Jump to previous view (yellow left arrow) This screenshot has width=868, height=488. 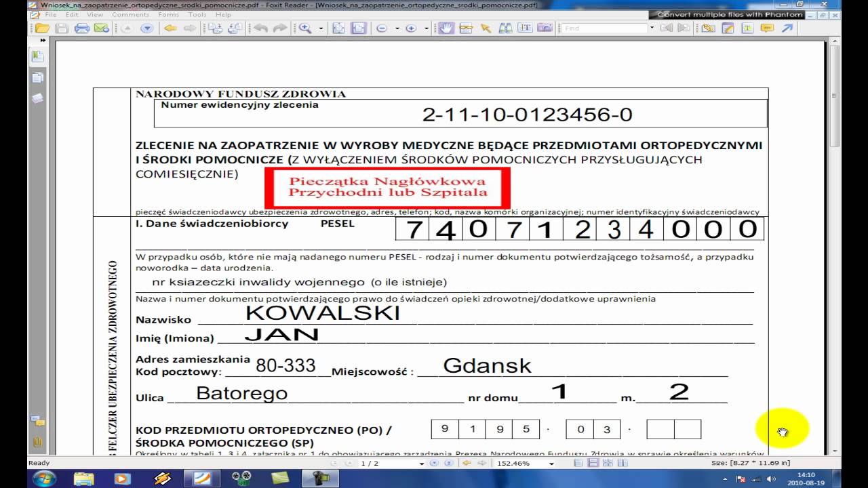tap(170, 28)
